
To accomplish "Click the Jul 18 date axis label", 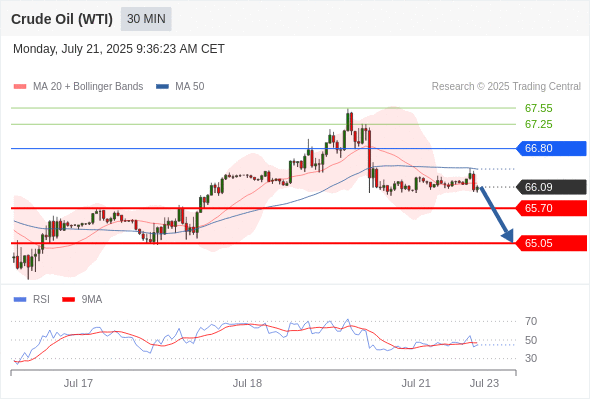I will pyautogui.click(x=247, y=383).
